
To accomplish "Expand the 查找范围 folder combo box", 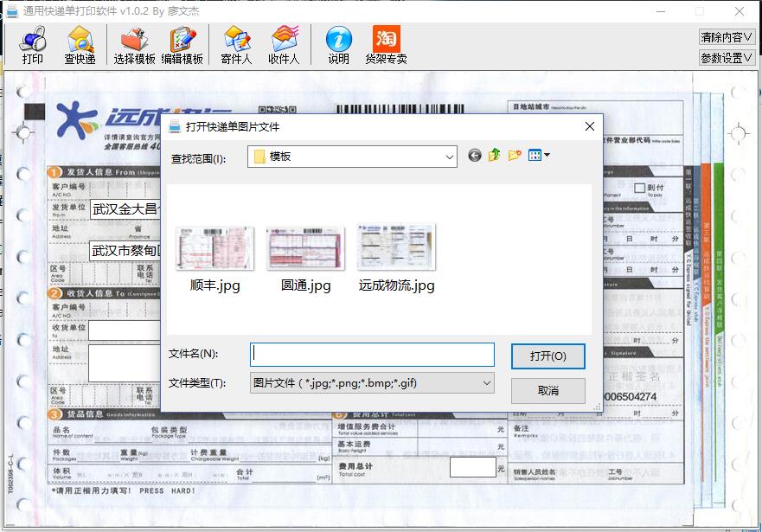I will (x=352, y=157).
